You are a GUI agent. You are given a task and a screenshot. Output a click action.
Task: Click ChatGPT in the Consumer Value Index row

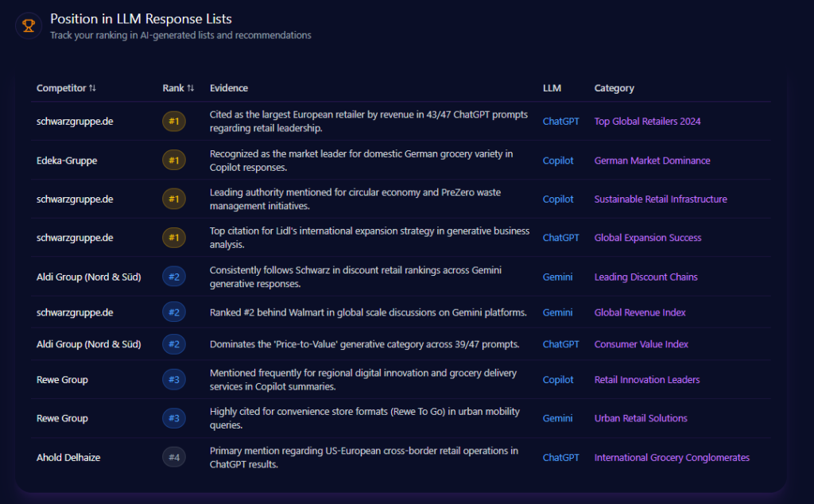pyautogui.click(x=560, y=344)
